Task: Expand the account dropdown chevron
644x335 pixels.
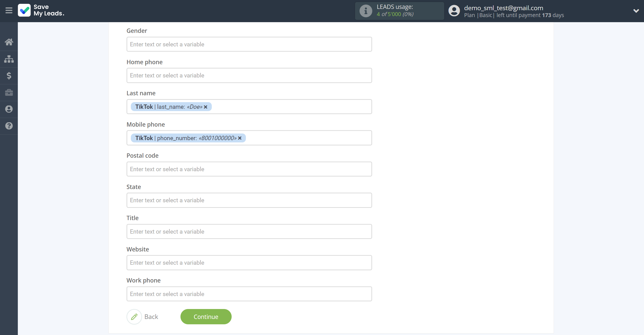Action: coord(636,11)
